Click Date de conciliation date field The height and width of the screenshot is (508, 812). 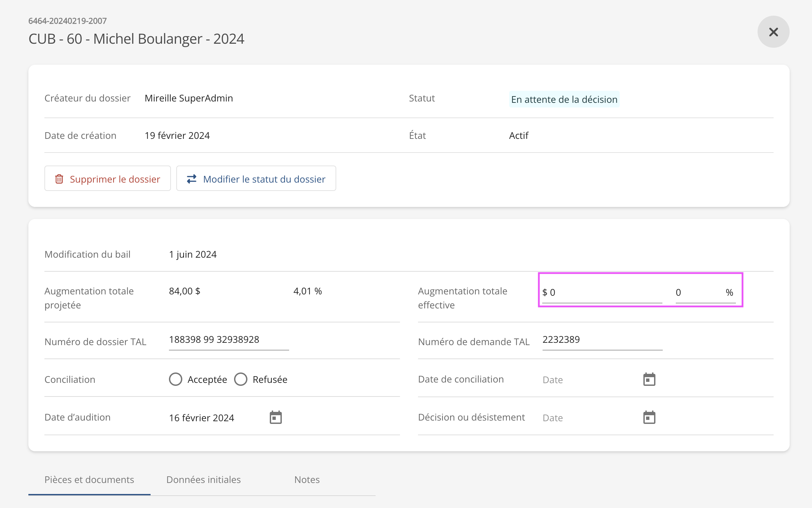click(588, 379)
